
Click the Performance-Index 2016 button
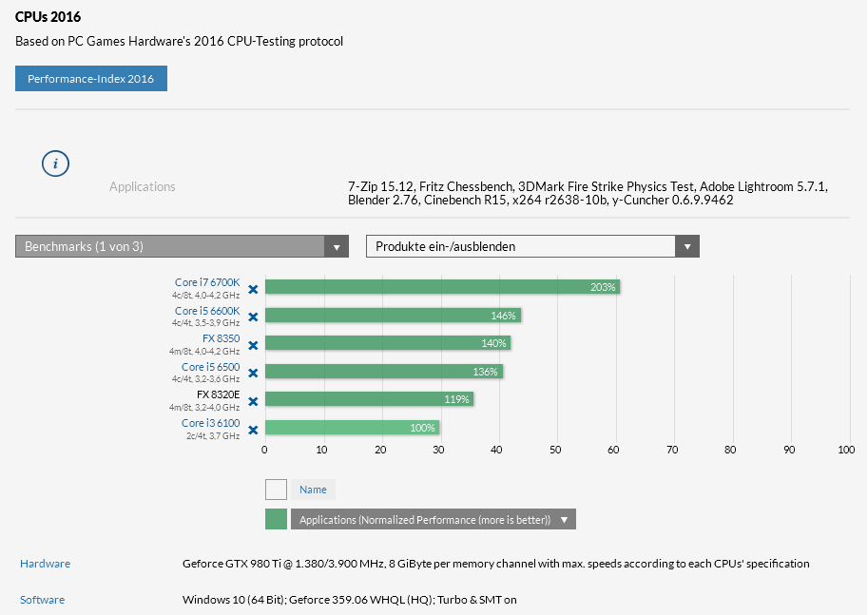[90, 79]
